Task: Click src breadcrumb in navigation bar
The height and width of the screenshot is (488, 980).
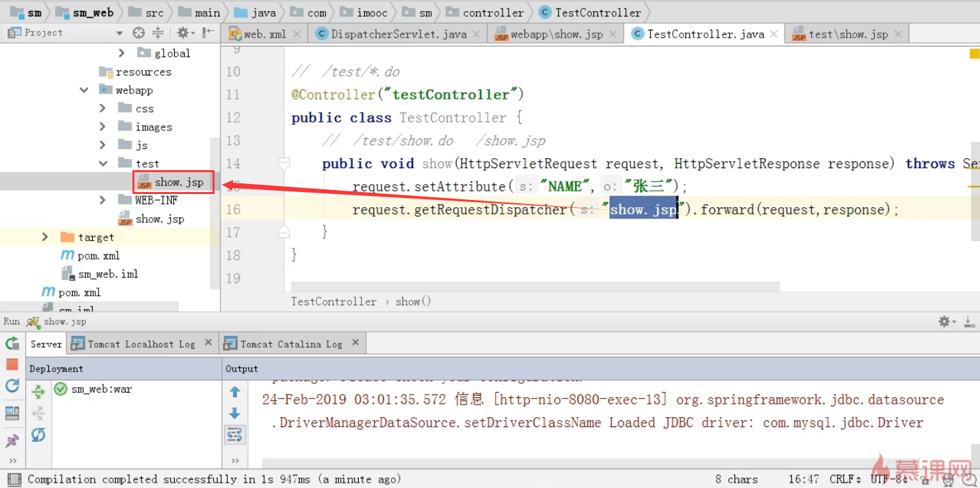Action: tap(146, 13)
